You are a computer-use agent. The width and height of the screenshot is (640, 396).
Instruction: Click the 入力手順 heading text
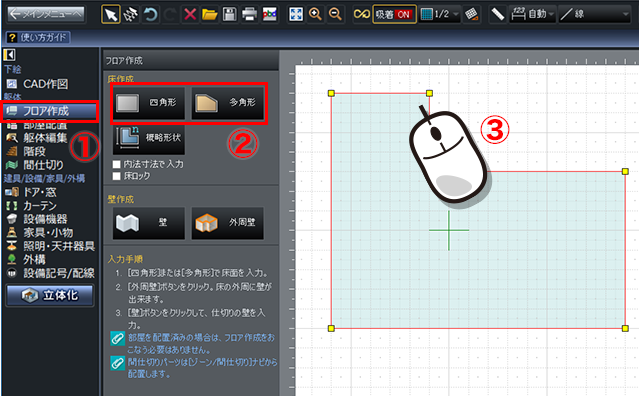pyautogui.click(x=125, y=259)
